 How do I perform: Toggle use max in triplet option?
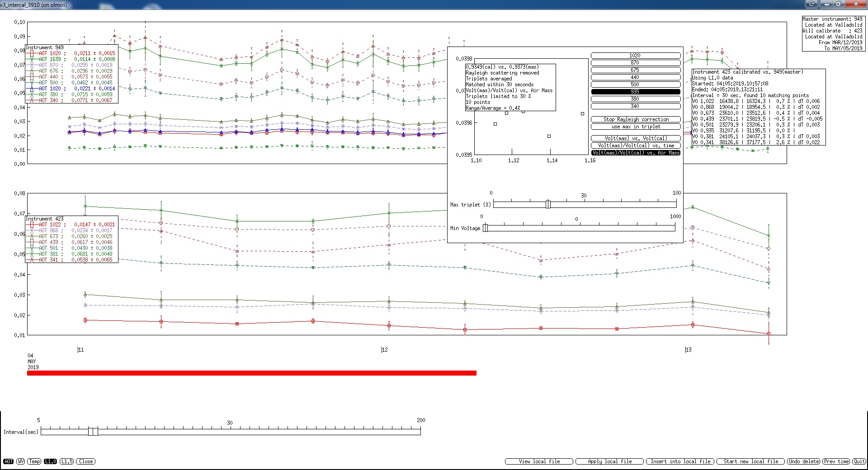pos(636,127)
